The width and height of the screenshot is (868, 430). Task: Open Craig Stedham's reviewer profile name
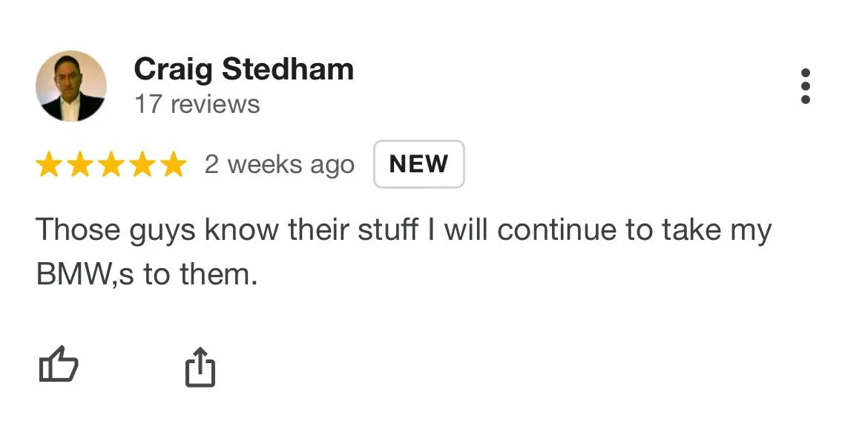(x=243, y=70)
